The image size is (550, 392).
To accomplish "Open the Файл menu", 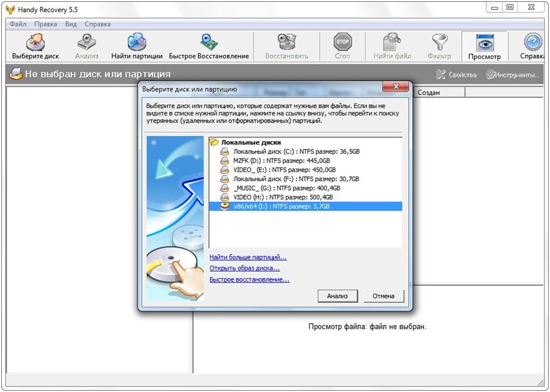I will click(18, 24).
